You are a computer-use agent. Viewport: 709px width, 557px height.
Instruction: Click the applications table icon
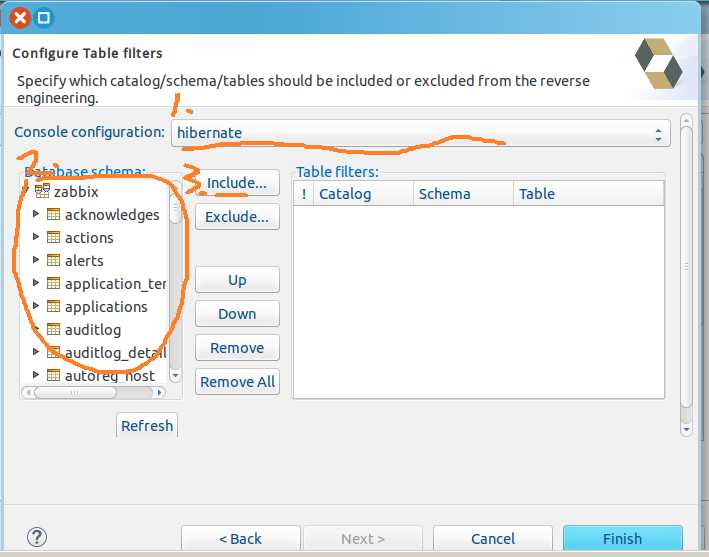[54, 307]
